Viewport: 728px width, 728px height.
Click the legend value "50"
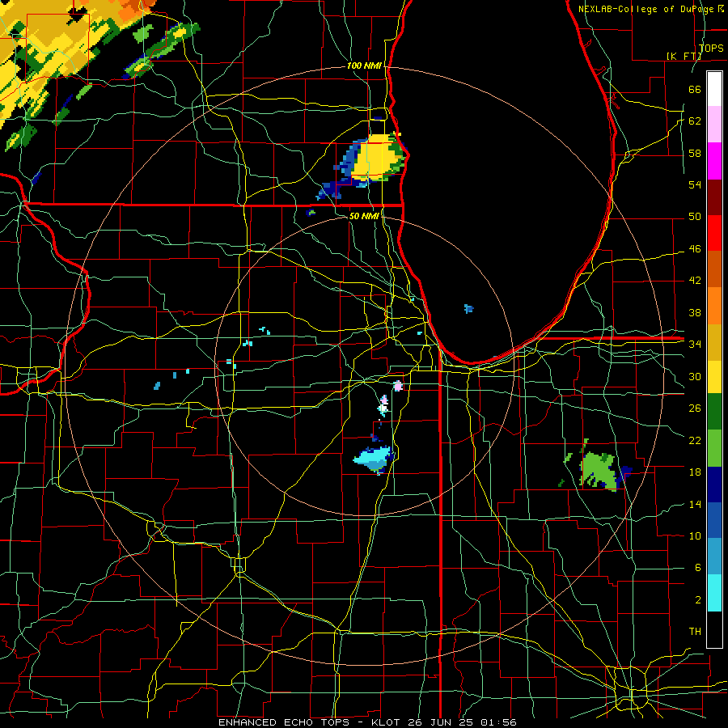pyautogui.click(x=695, y=216)
